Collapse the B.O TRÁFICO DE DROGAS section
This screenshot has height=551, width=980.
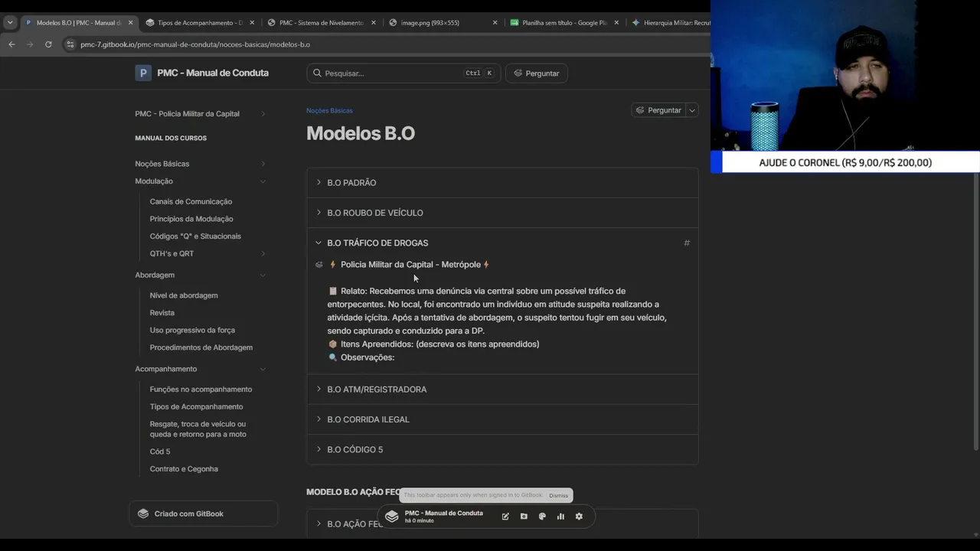(502, 243)
